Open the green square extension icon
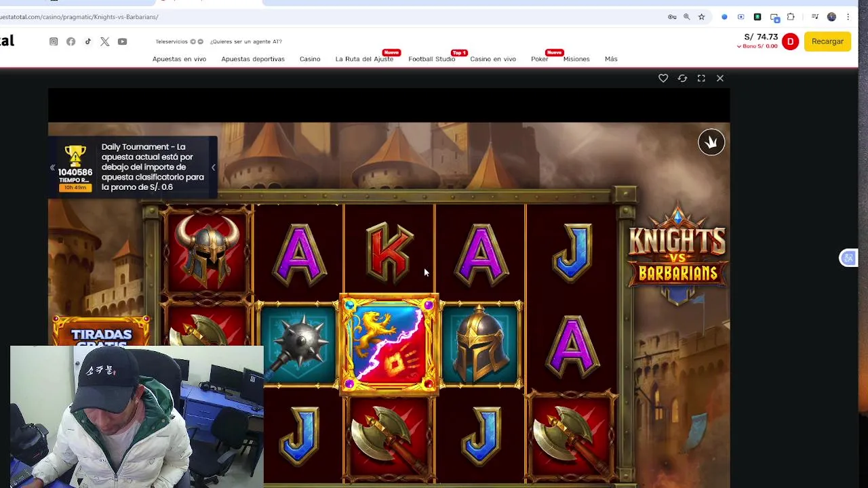The image size is (868, 488). [x=757, y=17]
